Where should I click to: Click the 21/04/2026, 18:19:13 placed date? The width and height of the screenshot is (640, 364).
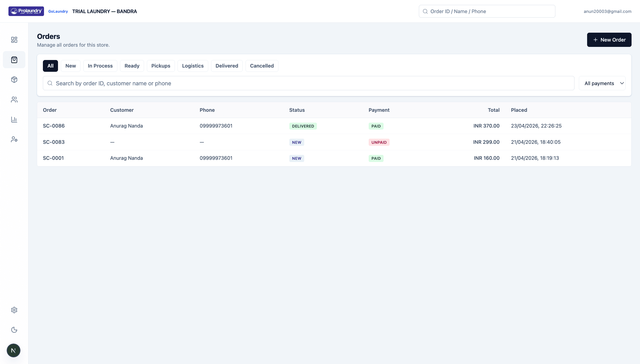tap(535, 158)
